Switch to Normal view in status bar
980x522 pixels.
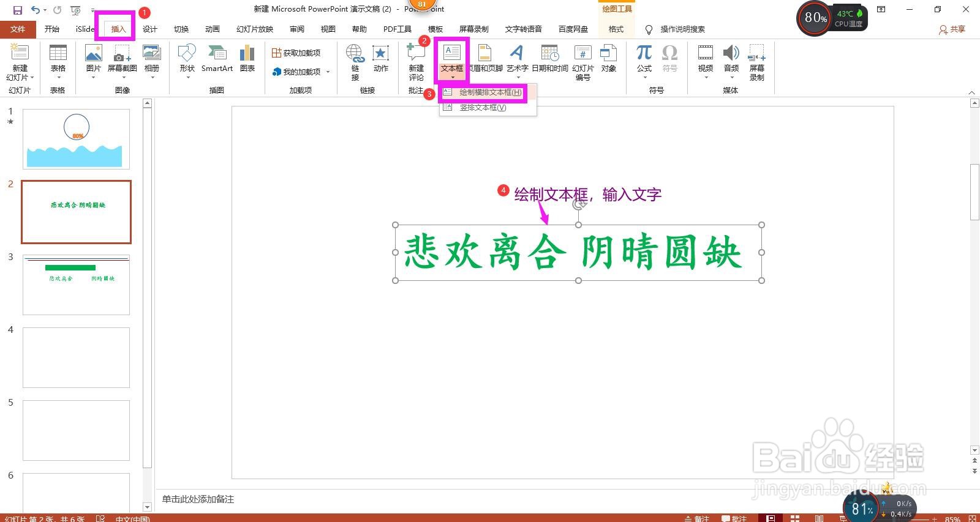tap(771, 518)
